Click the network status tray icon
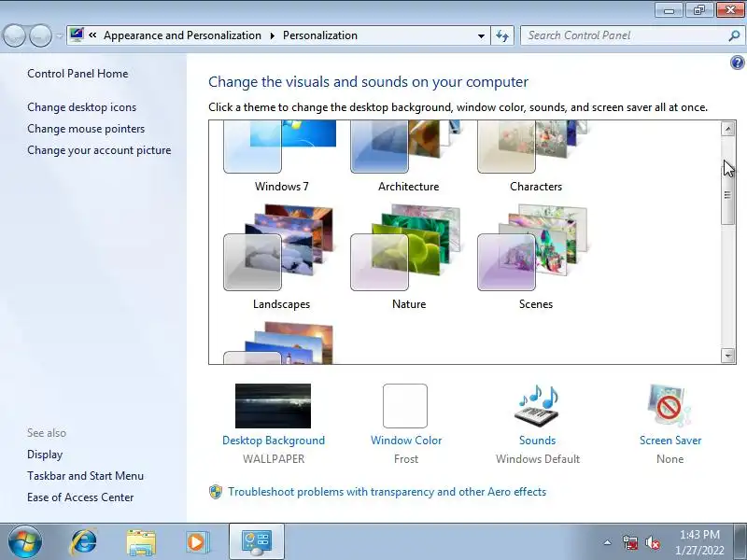The width and height of the screenshot is (747, 560). [630, 542]
